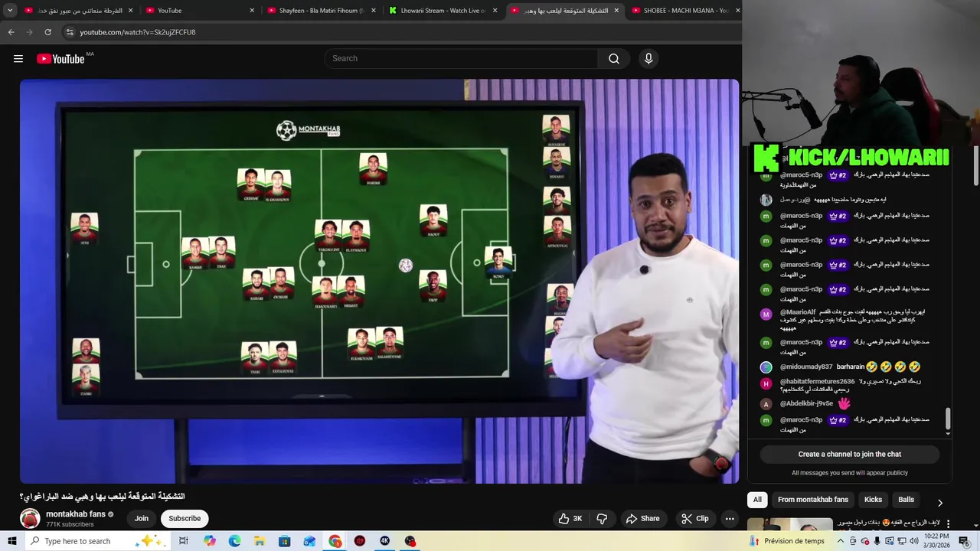
Task: Open the notification center icon
Action: coord(965,541)
